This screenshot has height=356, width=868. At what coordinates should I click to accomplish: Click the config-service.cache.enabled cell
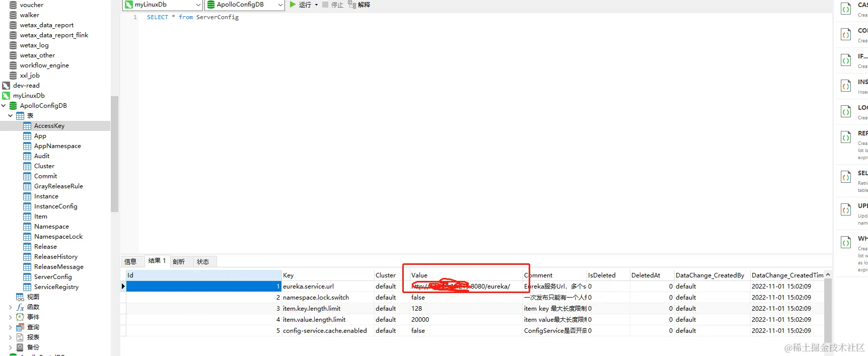point(327,331)
